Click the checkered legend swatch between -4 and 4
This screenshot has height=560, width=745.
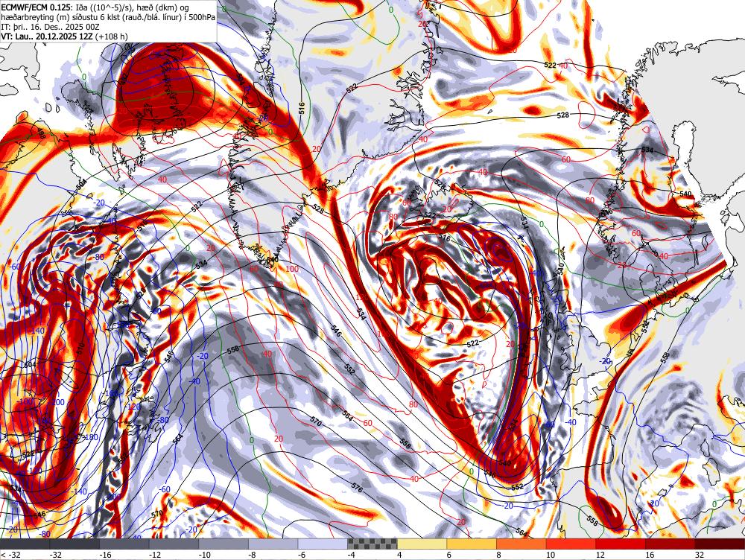point(372,544)
